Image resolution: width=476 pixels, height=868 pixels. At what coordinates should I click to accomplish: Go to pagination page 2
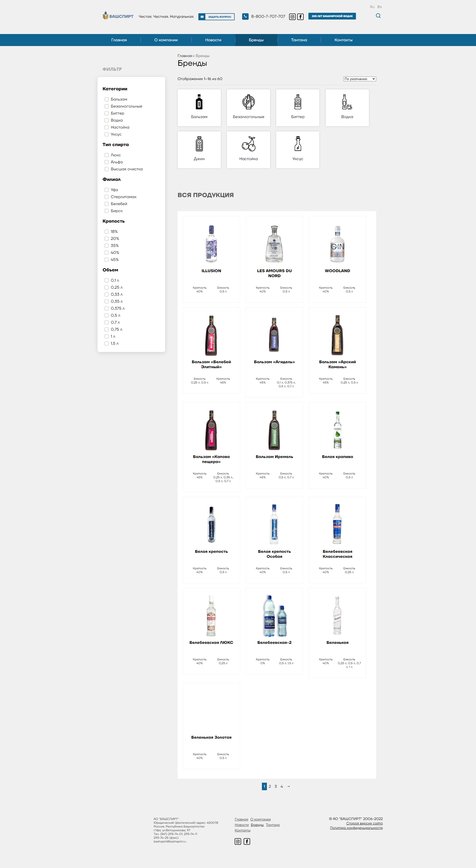[270, 786]
